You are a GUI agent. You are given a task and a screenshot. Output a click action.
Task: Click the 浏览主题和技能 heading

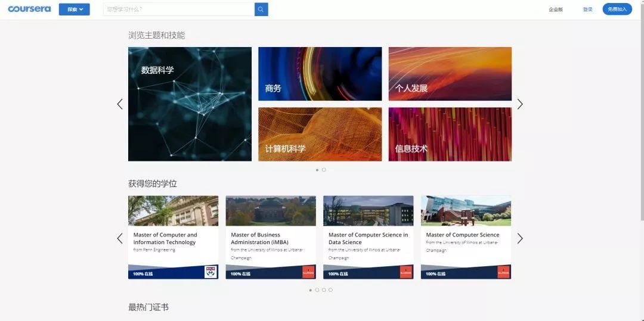click(x=156, y=35)
